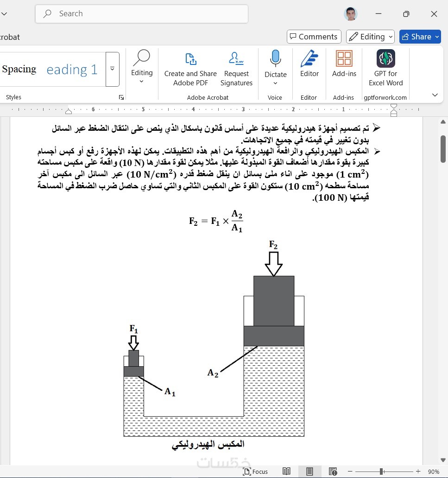This screenshot has height=478, width=448.
Task: Open the Editor pen icon
Action: [309, 58]
